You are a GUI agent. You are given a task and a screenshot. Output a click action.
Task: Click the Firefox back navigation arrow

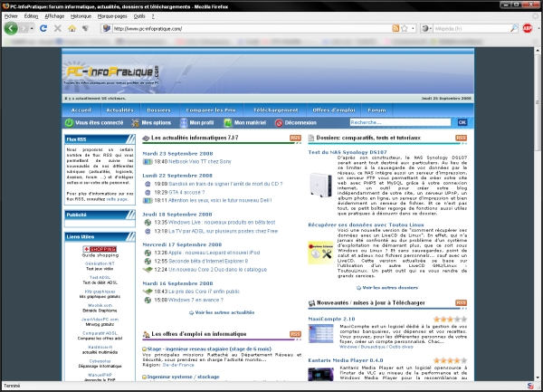[12, 28]
